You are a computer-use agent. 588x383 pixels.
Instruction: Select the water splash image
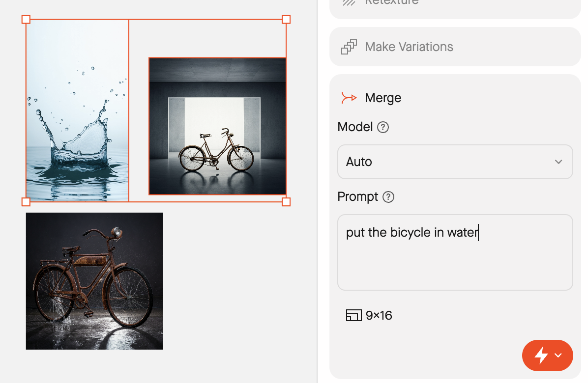tap(77, 110)
